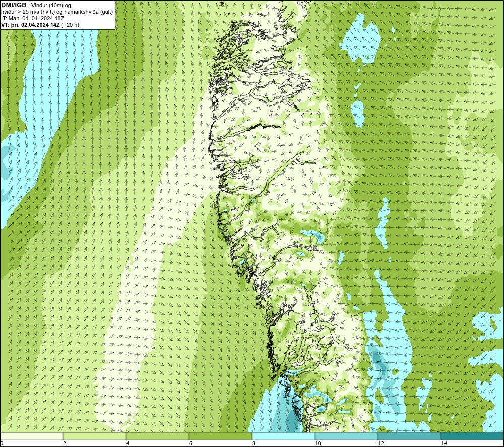Click the 6–8 m/s dark green legend swatch
This screenshot has width=504, height=447.
(221, 436)
